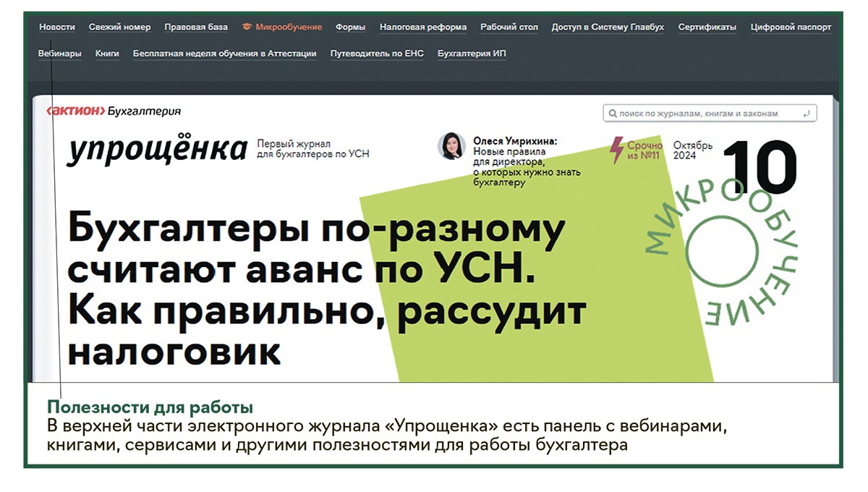The height and width of the screenshot is (492, 868).
Task: Open the Бухгалтерия ИП link
Action: pyautogui.click(x=472, y=54)
